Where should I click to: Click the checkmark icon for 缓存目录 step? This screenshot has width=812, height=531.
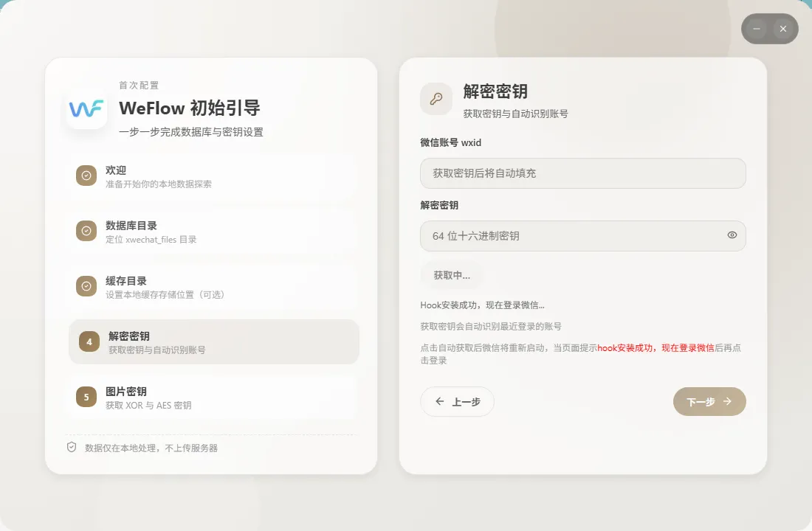tap(86, 287)
